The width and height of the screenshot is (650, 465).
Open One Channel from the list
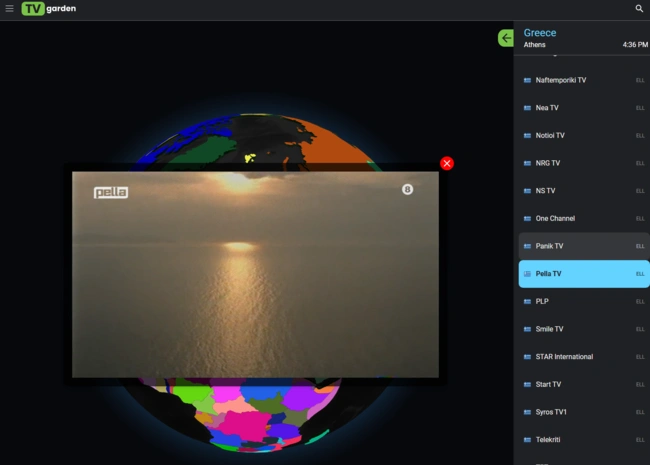point(555,218)
